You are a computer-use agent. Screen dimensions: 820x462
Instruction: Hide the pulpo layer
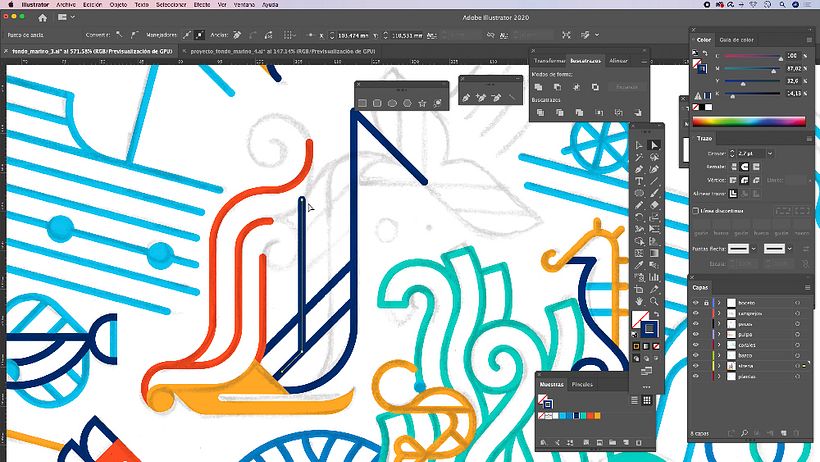point(696,334)
